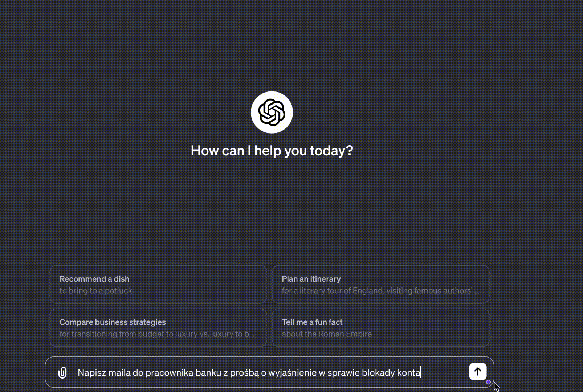Place cursor at end of "blokady konta"
Image resolution: width=583 pixels, height=392 pixels.
420,373
